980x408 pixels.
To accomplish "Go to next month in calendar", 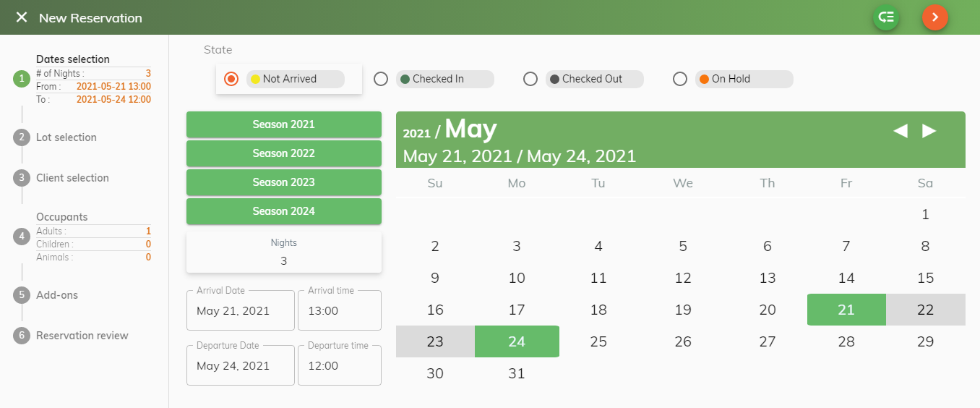I will (929, 131).
